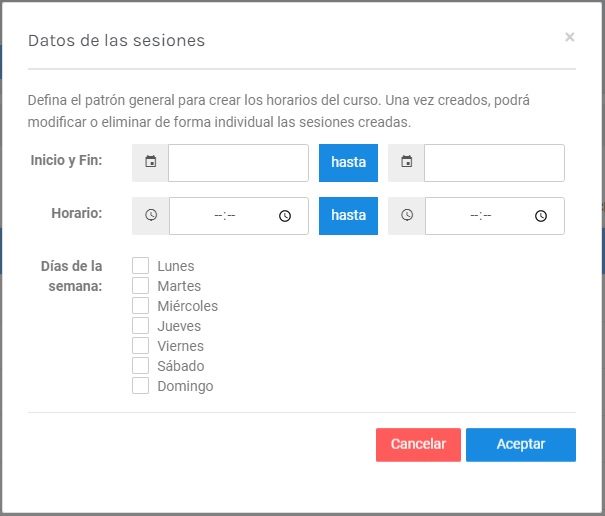Click the start time --:-- field

(x=238, y=216)
